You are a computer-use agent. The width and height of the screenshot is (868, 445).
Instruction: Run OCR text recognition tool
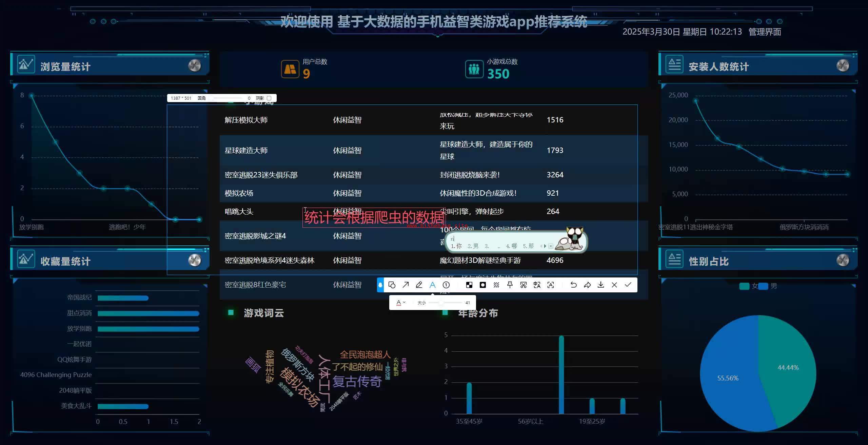click(551, 285)
